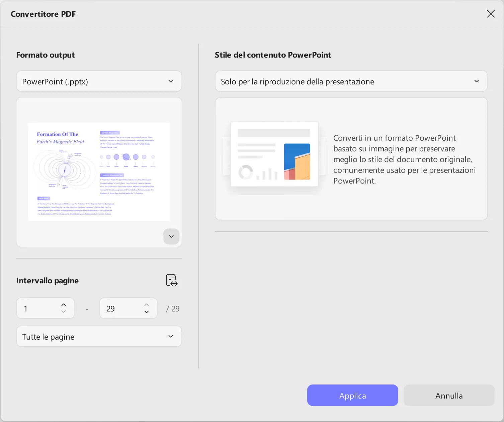Decrement the end page with the down arrow
This screenshot has height=422, width=504.
pos(146,312)
